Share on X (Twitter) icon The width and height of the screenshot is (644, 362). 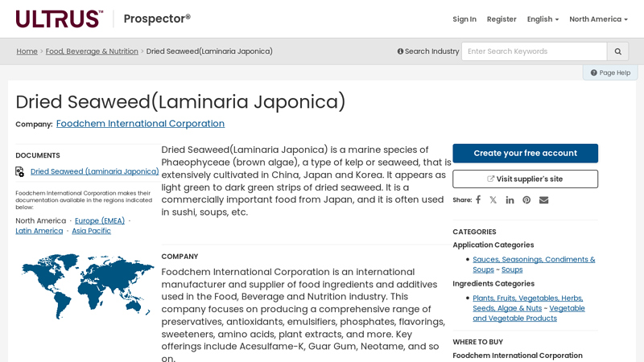pos(493,200)
